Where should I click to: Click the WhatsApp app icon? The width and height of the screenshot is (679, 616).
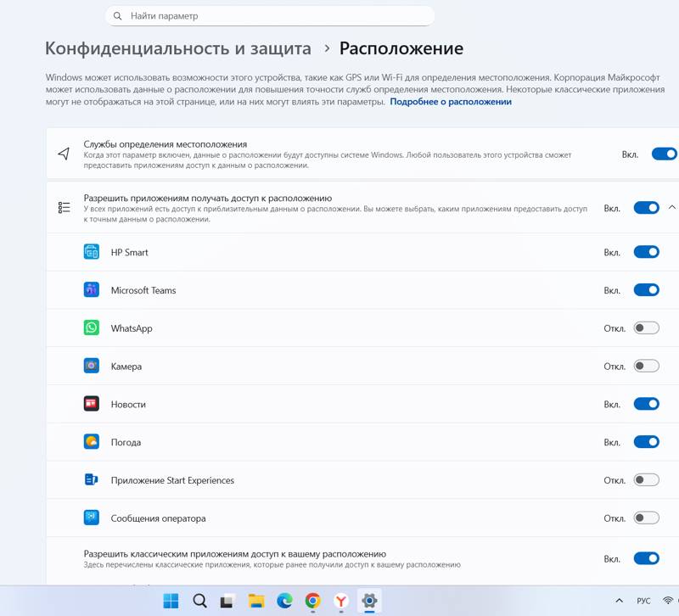tap(92, 328)
